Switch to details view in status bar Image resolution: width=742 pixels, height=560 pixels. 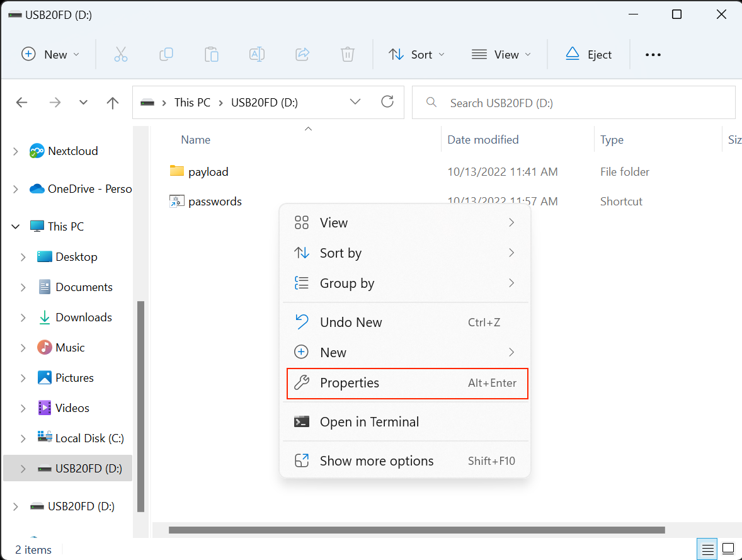(708, 548)
